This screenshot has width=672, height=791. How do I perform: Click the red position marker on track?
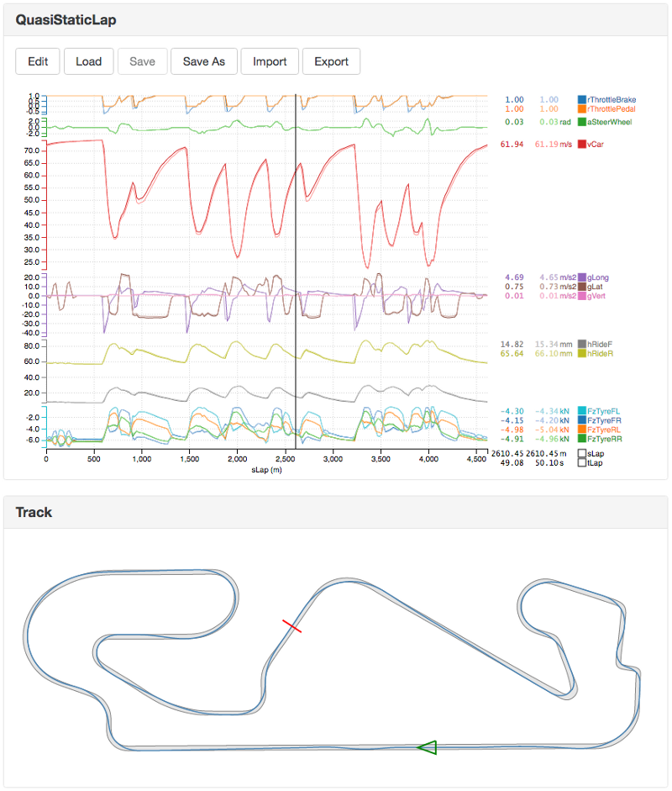tap(291, 626)
